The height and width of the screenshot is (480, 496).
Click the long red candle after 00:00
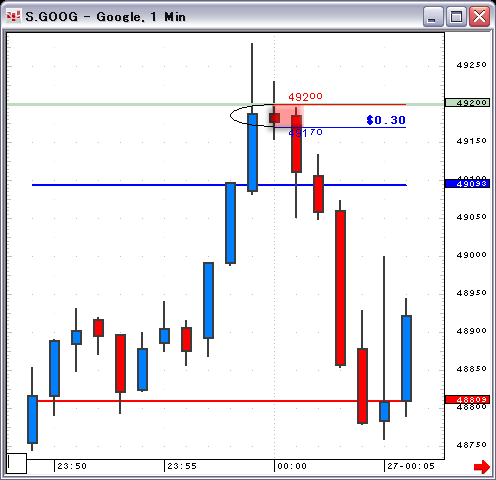coord(340,288)
